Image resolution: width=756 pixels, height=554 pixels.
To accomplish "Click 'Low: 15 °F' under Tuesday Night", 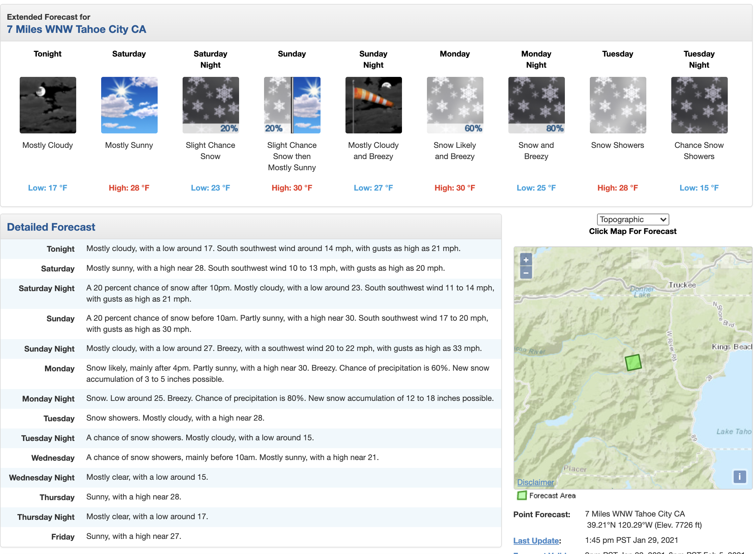I will tap(699, 188).
